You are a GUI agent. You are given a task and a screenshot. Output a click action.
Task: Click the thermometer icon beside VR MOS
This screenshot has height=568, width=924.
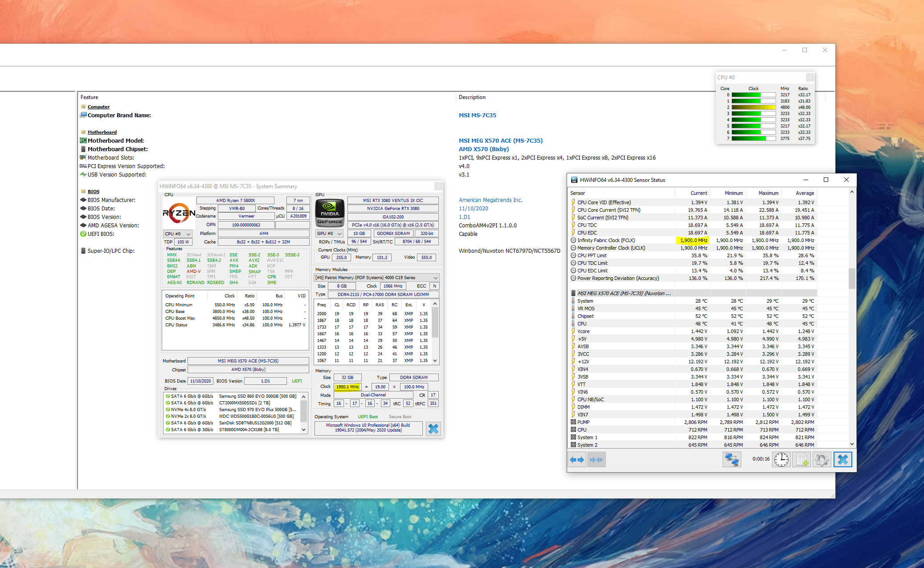pyautogui.click(x=573, y=309)
